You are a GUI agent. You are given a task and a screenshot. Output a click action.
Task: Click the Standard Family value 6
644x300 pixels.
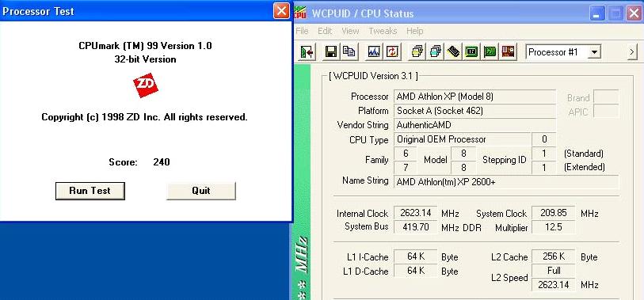point(406,153)
